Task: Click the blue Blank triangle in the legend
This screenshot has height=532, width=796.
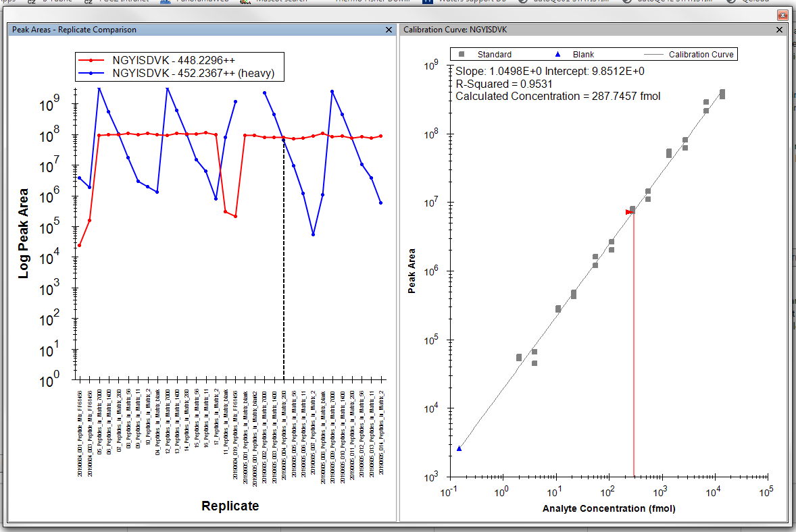Action: 557,55
